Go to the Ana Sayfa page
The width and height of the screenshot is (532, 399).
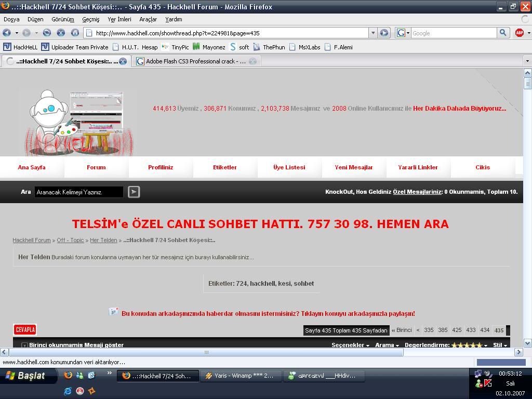coord(32,167)
